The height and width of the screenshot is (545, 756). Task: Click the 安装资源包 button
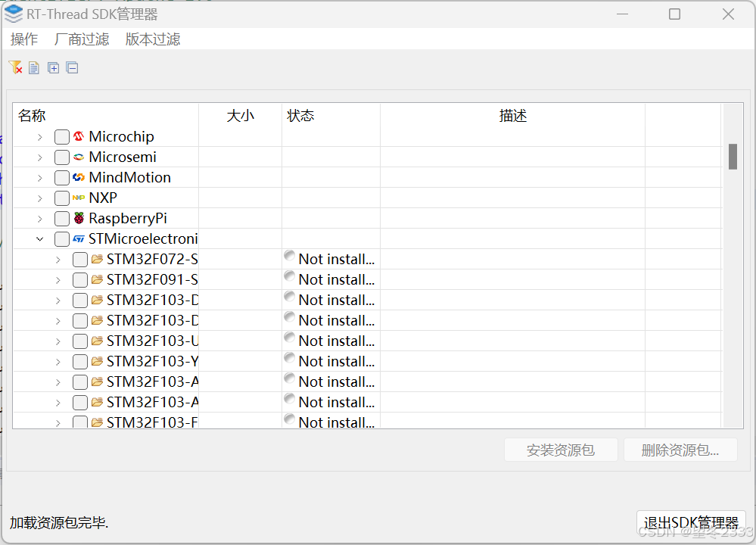click(561, 450)
